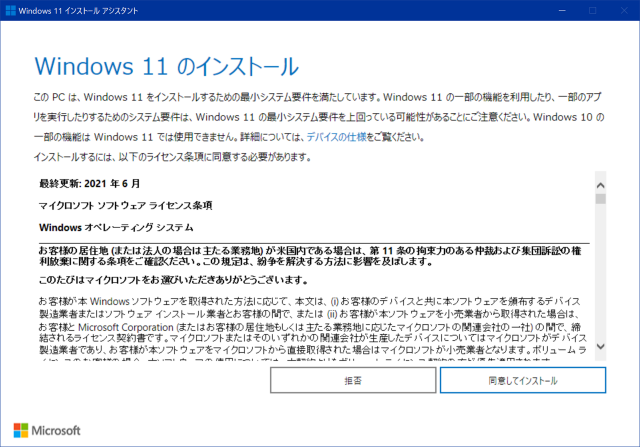This screenshot has width=640, height=447.
Task: Click the 'インストールするには、以下のライセンス条項' sentence
Action: 172,157
